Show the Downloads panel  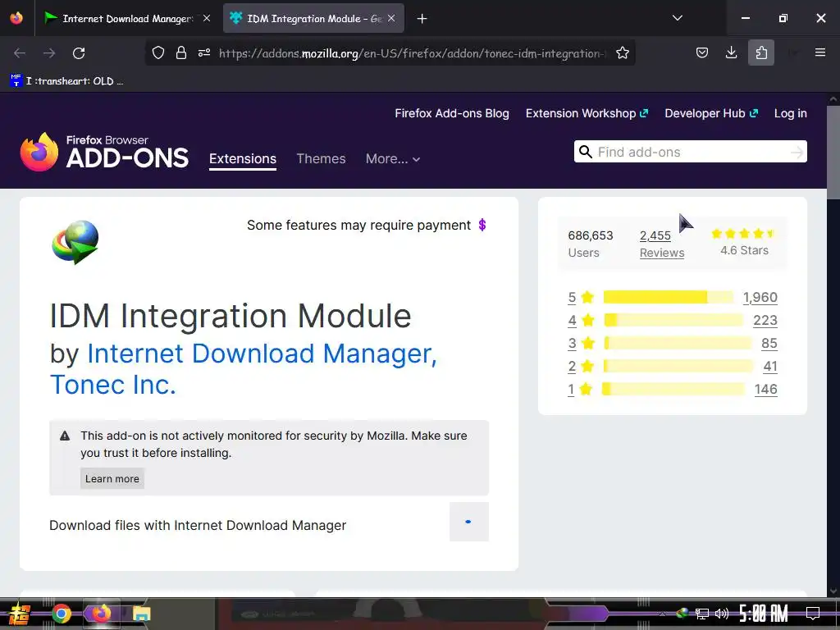click(x=731, y=52)
